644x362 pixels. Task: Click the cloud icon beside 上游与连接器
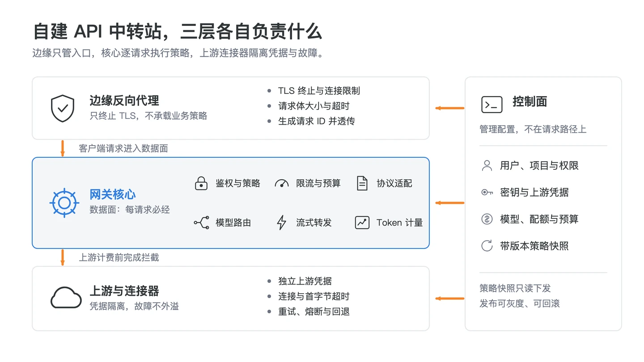66,298
